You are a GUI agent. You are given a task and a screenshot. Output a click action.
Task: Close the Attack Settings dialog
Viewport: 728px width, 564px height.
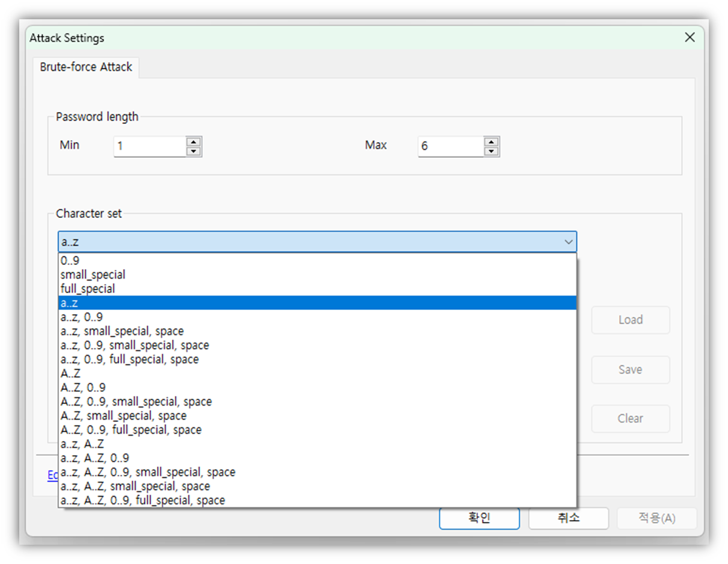(x=689, y=37)
